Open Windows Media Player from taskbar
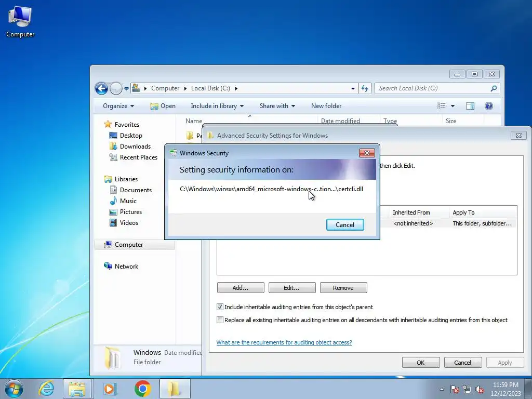 (x=109, y=389)
